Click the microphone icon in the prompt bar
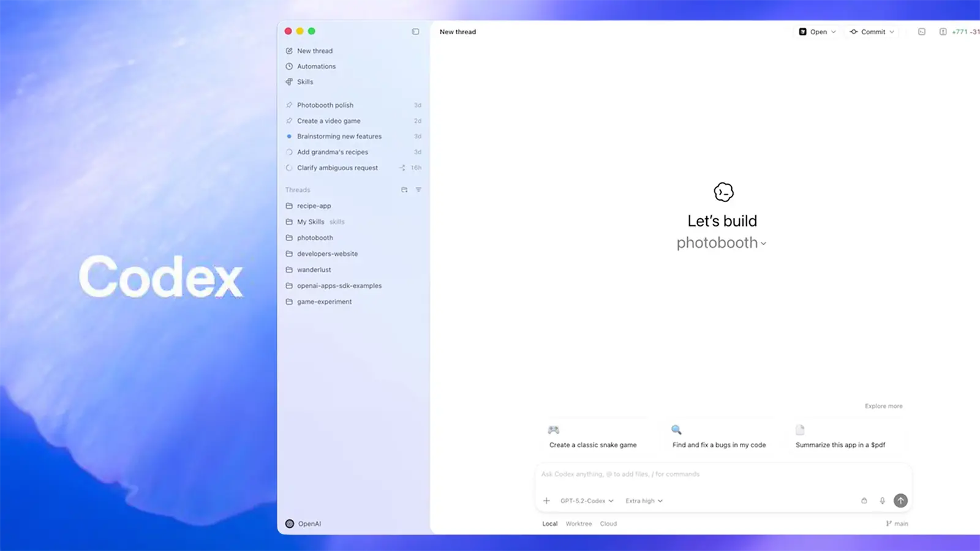The image size is (980, 551). (882, 500)
